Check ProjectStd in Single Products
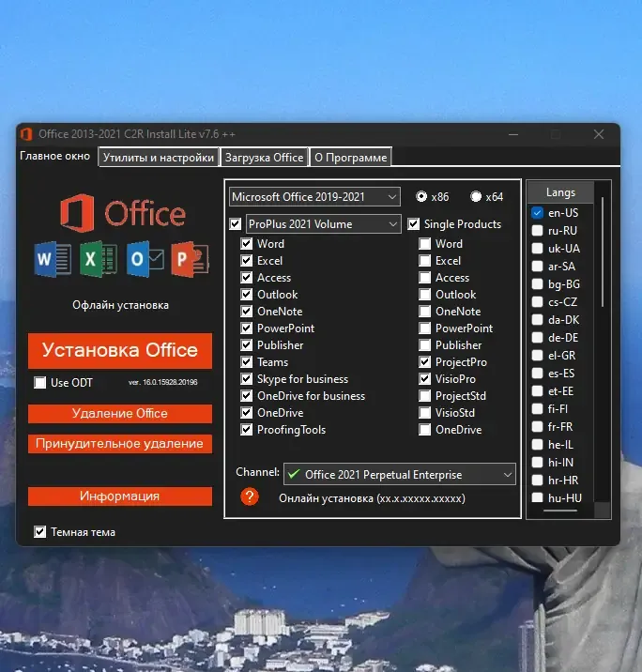Viewport: 642px width, 672px height. [x=424, y=395]
